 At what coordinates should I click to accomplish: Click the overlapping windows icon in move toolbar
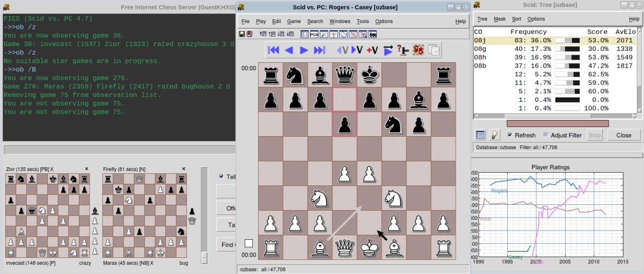[434, 50]
